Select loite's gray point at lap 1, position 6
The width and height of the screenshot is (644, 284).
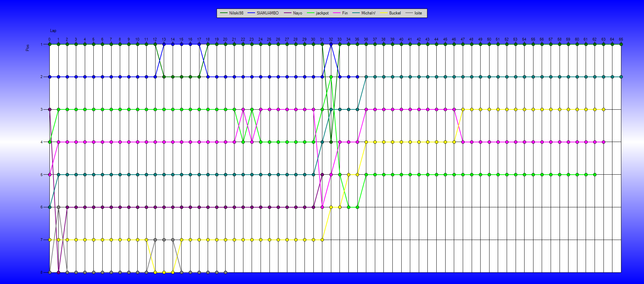point(58,207)
